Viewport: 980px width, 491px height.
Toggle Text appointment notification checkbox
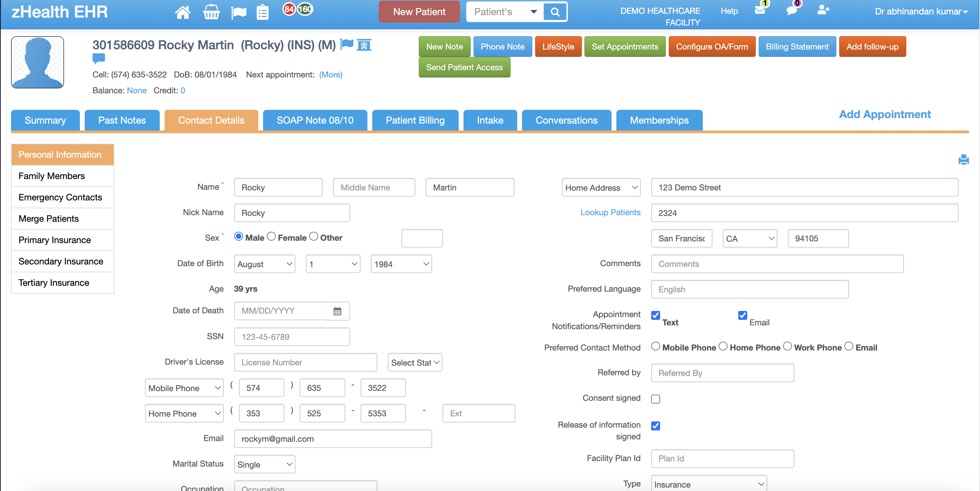coord(656,315)
